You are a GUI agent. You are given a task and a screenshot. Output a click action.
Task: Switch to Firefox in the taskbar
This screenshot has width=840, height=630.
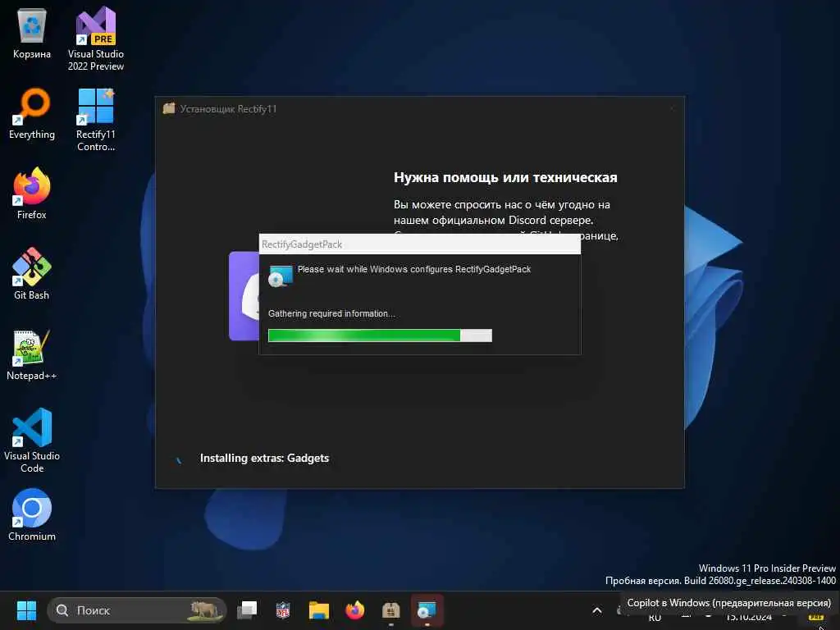[x=354, y=610]
